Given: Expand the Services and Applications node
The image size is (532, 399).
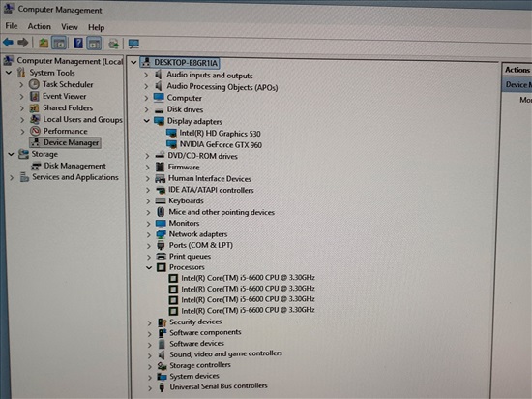Looking at the screenshot, I should [12, 177].
